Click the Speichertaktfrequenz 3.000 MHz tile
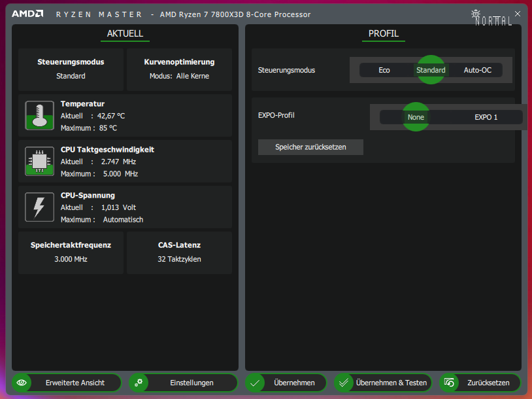This screenshot has height=399, width=532. (x=71, y=252)
